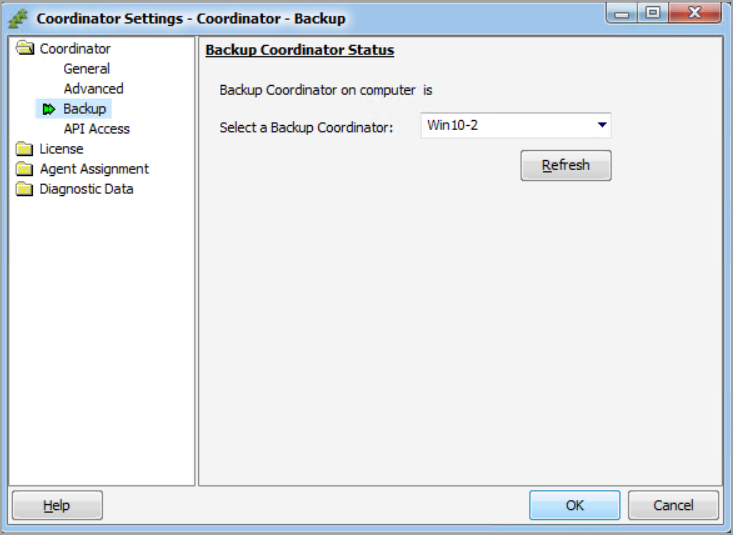Select the License tree node
Image resolution: width=733 pixels, height=535 pixels.
[61, 149]
